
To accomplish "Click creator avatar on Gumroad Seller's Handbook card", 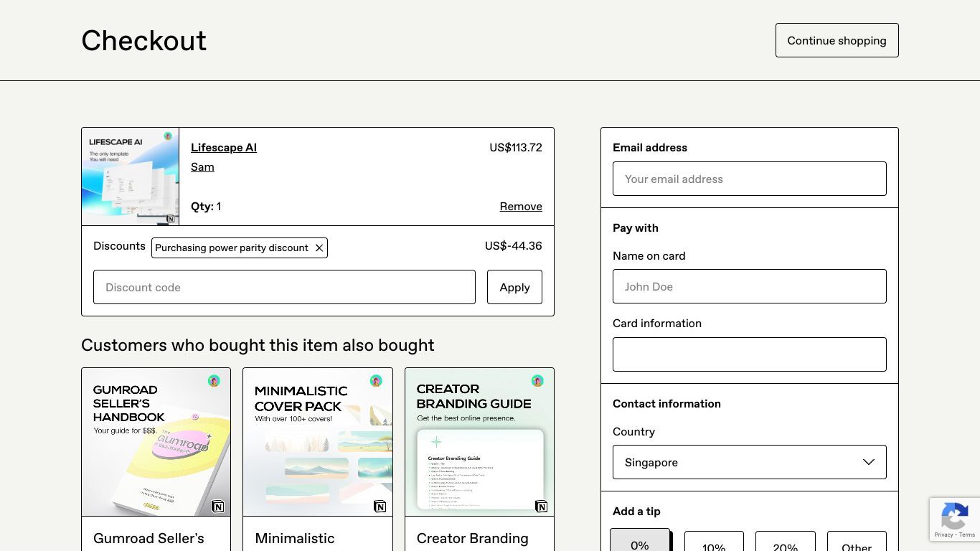I will tap(214, 380).
